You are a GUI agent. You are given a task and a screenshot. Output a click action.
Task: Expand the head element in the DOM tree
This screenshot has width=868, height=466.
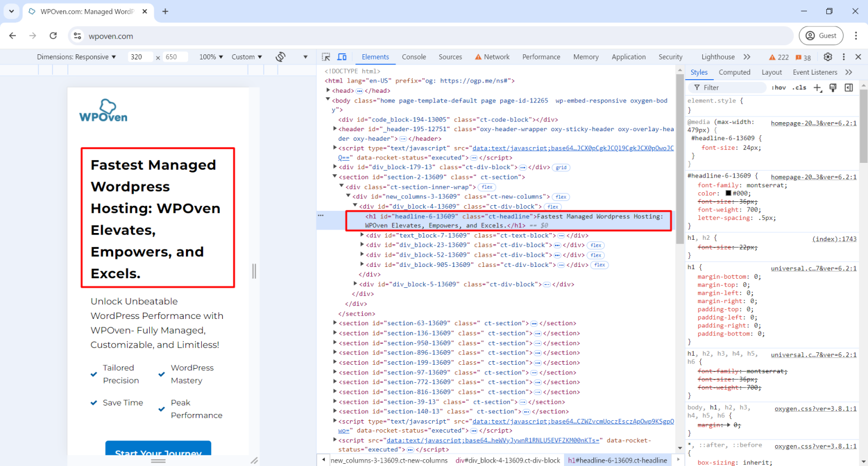point(328,89)
